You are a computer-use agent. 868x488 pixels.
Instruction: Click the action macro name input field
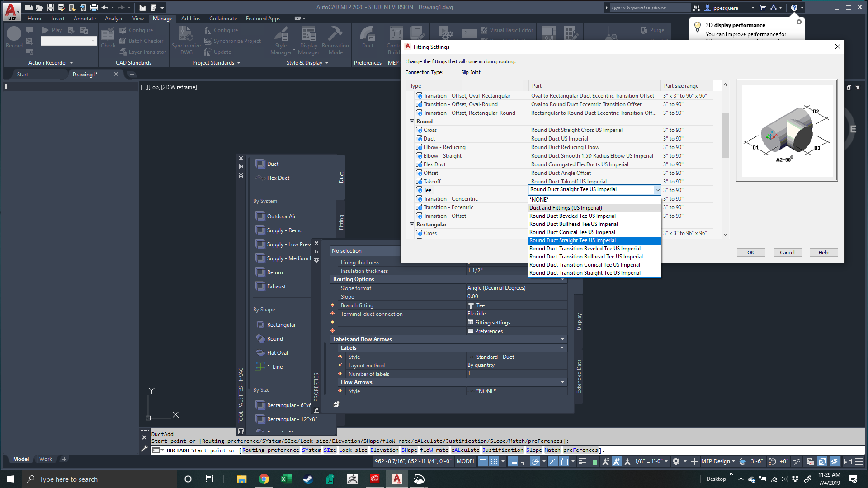pos(68,41)
